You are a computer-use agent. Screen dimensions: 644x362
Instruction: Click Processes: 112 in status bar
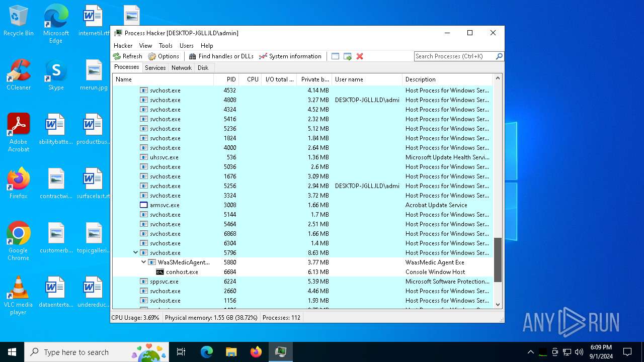[281, 318]
